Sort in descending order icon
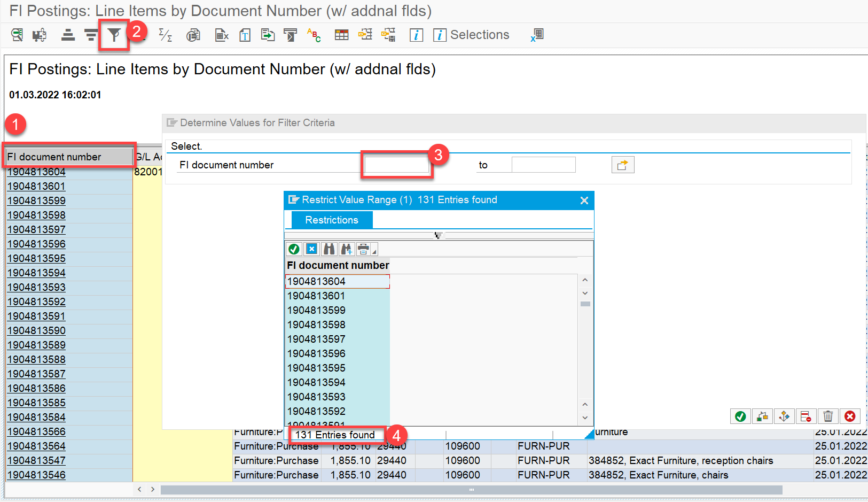The image size is (868, 502). pos(91,35)
